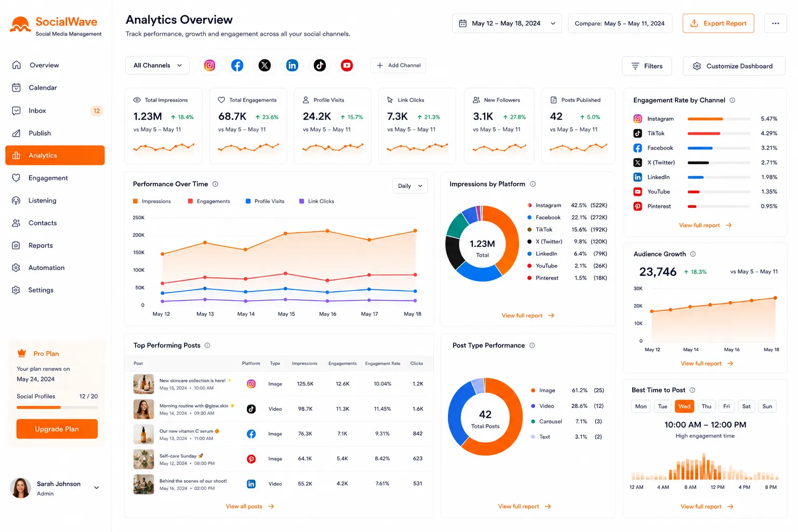The image size is (798, 532).
Task: Open the All Channels dropdown
Action: tap(157, 65)
